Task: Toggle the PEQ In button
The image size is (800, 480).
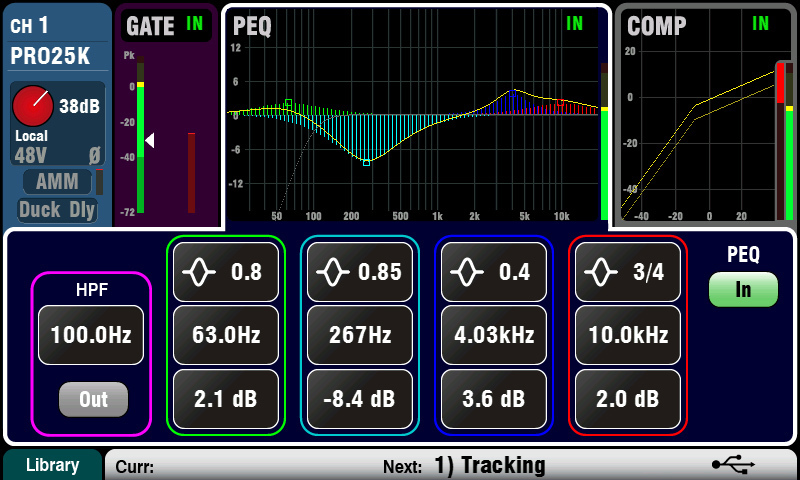Action: click(743, 290)
